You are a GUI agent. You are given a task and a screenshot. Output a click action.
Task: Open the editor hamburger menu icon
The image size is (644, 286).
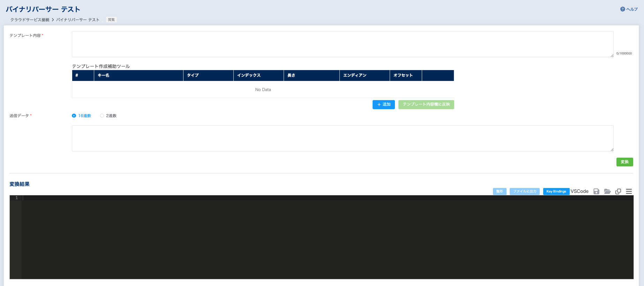[x=629, y=191]
